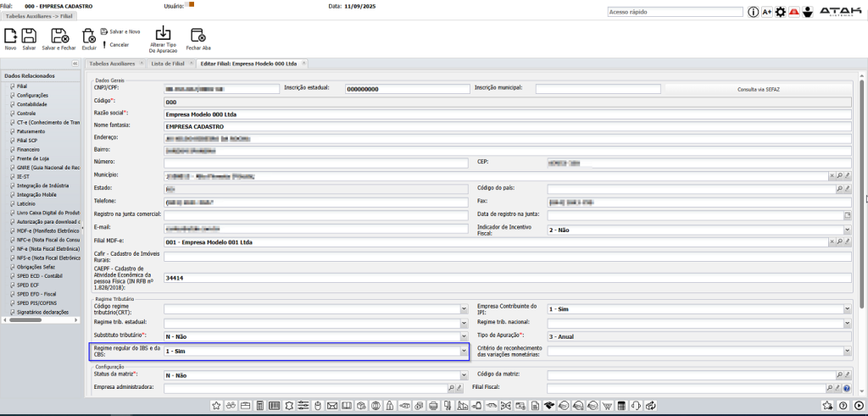Switch to the Tabelas Auxiliares tab
This screenshot has width=868, height=416.
click(x=110, y=64)
